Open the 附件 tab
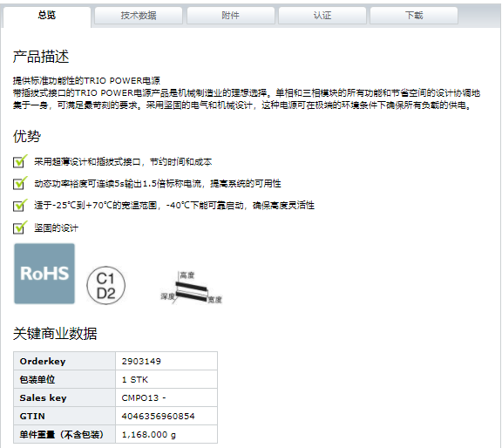Screen dimensions: 502x448 [230, 16]
